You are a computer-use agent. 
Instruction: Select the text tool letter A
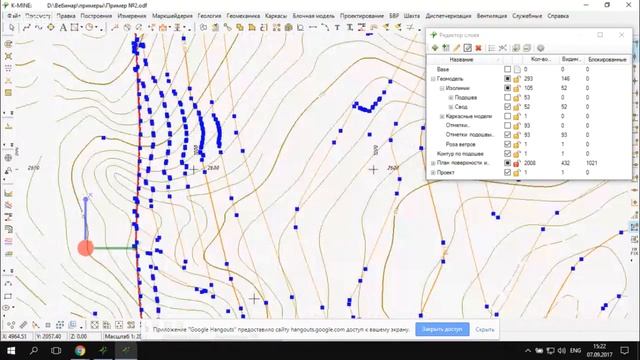point(63,27)
